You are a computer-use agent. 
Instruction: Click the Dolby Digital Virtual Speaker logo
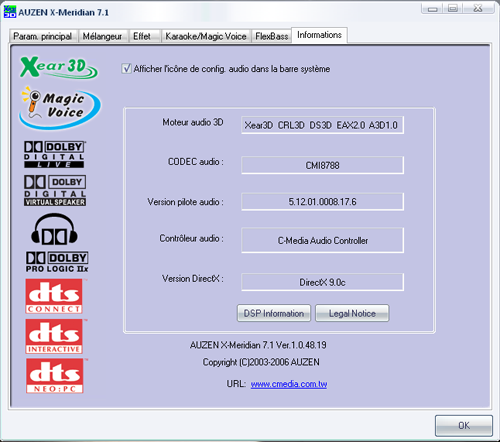(x=55, y=190)
